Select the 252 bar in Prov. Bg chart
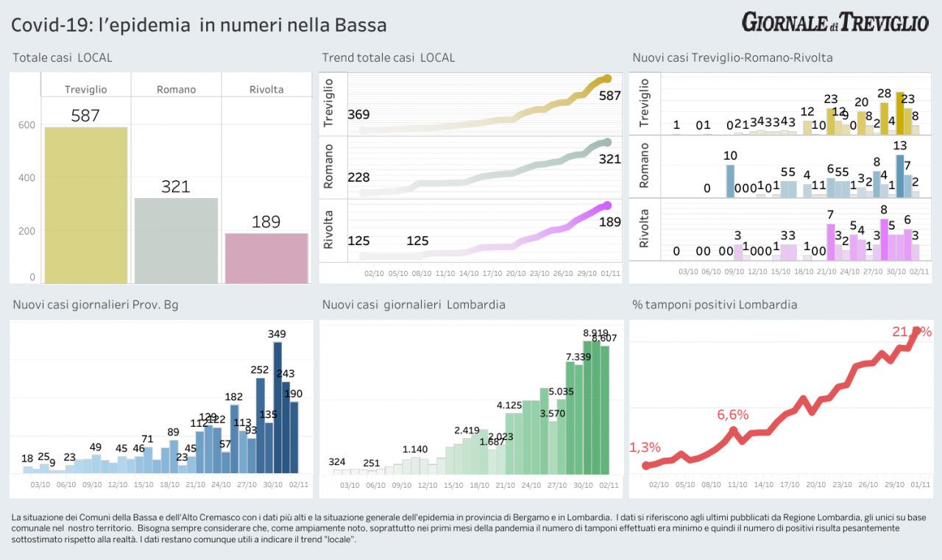Image resolution: width=942 pixels, height=560 pixels. (x=260, y=425)
